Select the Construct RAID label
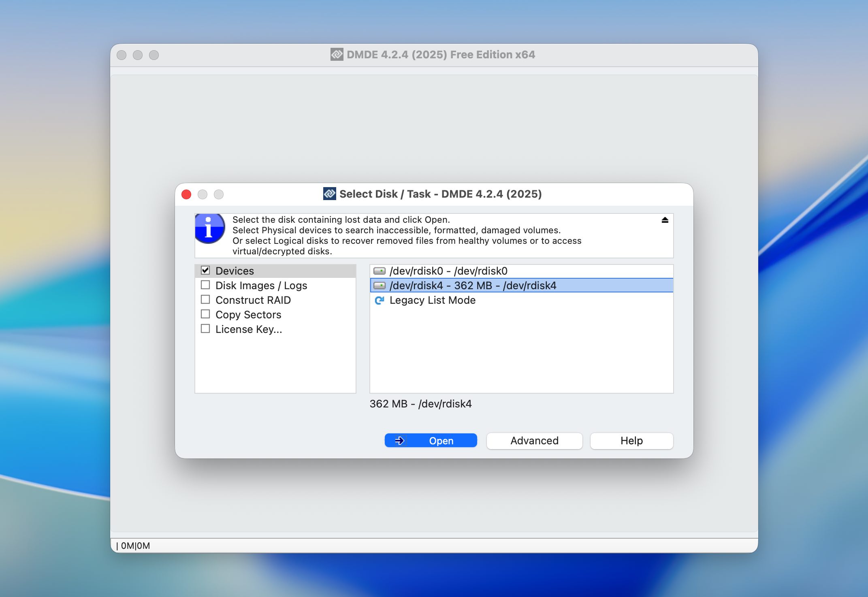 coord(253,300)
